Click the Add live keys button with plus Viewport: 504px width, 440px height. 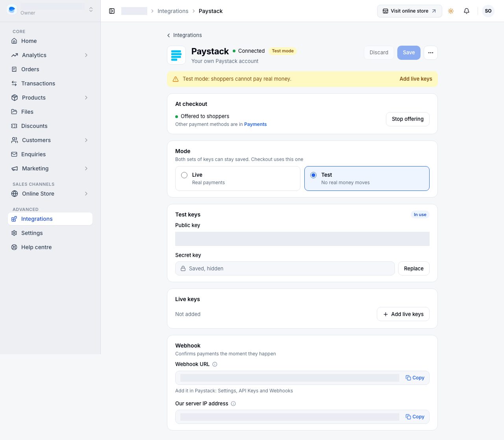[x=403, y=314]
